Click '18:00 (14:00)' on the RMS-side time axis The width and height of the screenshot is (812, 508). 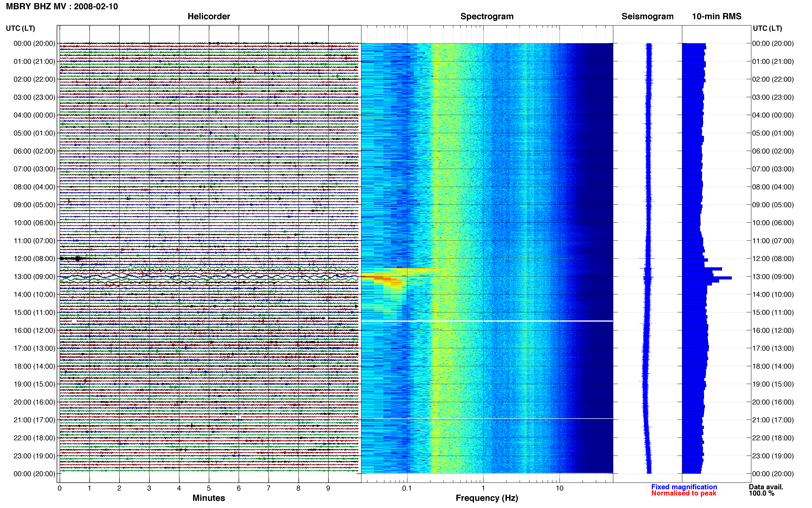[773, 367]
